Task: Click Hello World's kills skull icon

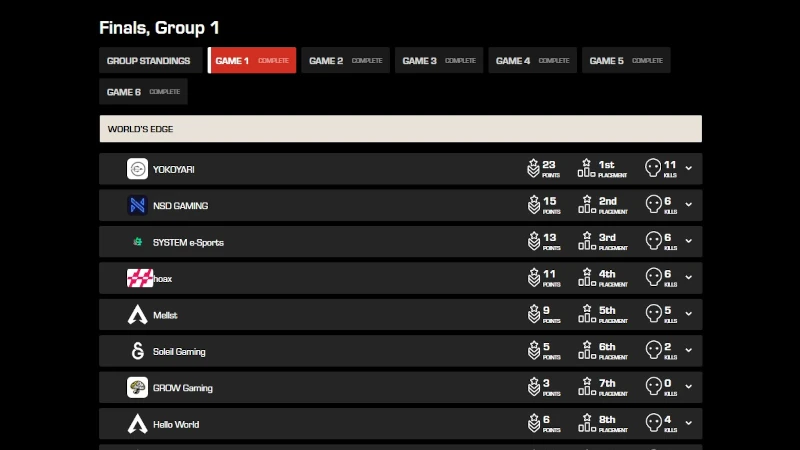Action: point(654,423)
